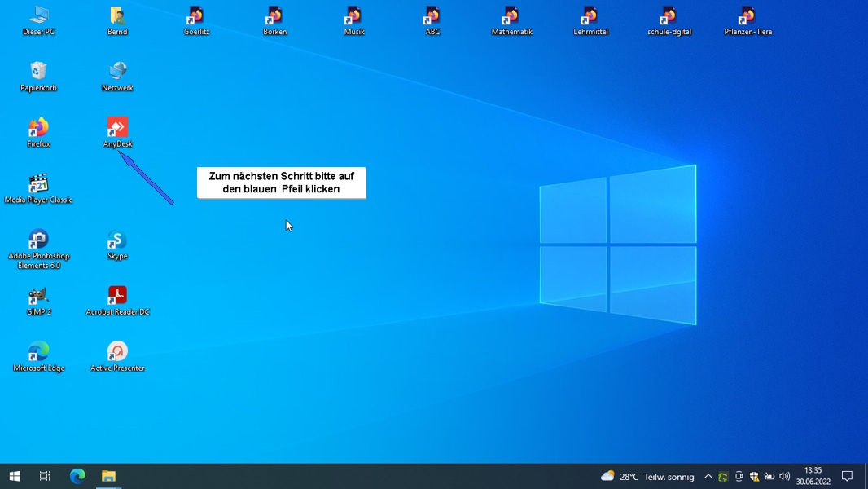Select the Netzwerk desktop icon
868x489 pixels.
pos(117,72)
